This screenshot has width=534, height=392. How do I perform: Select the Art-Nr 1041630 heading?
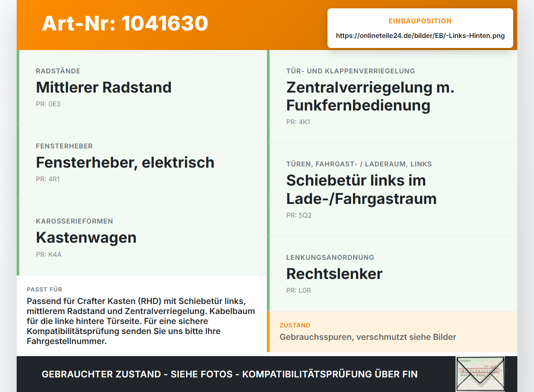[125, 23]
